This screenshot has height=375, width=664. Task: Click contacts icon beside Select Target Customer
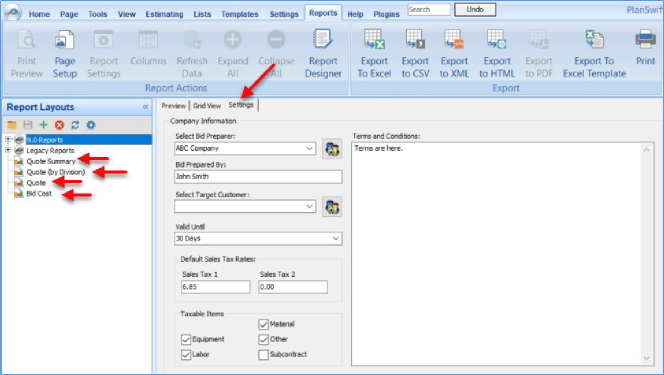[x=332, y=207]
